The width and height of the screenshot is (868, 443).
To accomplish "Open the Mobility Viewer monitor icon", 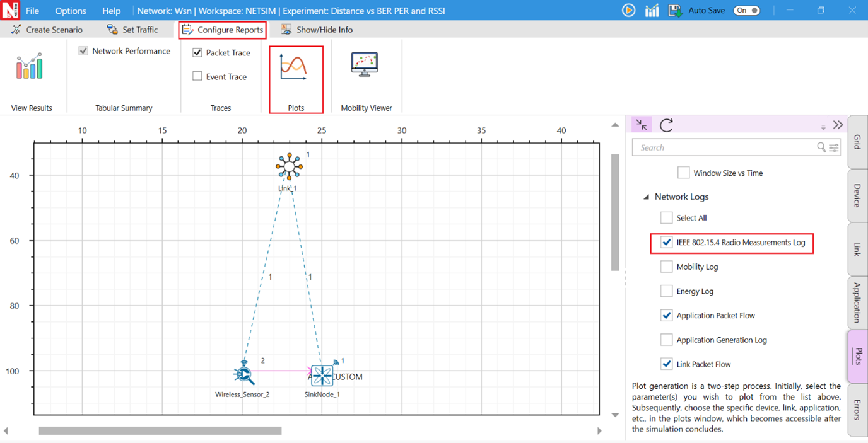I will click(x=364, y=65).
